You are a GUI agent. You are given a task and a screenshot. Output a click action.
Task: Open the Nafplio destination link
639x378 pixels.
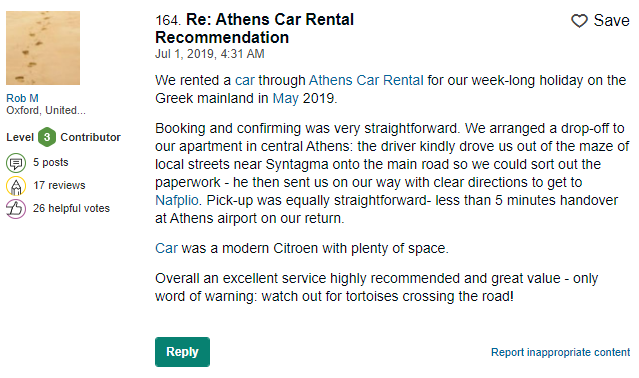(177, 200)
